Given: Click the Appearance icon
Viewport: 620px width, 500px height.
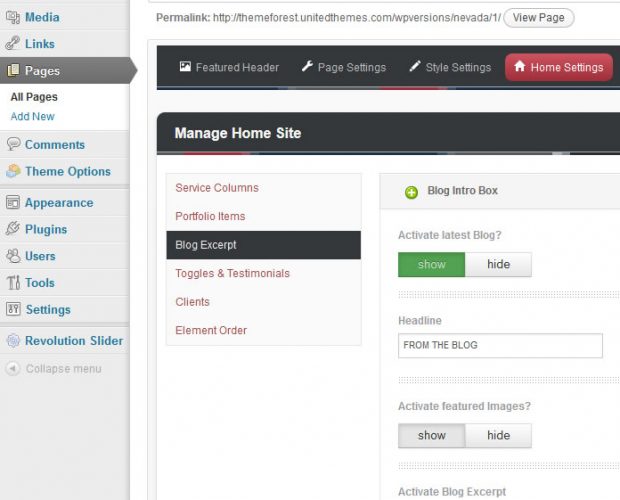Looking at the screenshot, I should tap(13, 203).
